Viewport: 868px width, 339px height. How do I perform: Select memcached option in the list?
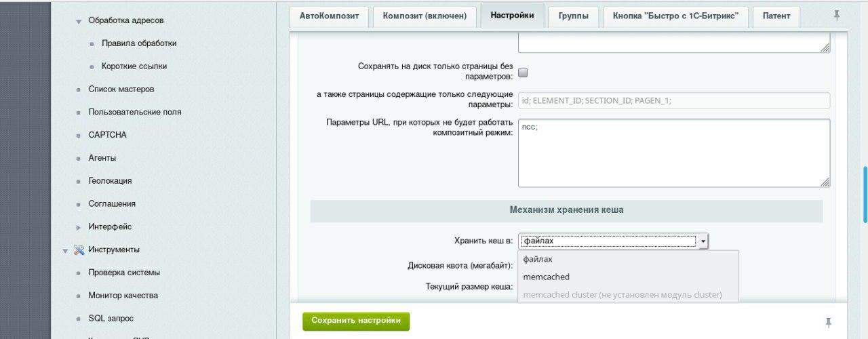pos(547,277)
